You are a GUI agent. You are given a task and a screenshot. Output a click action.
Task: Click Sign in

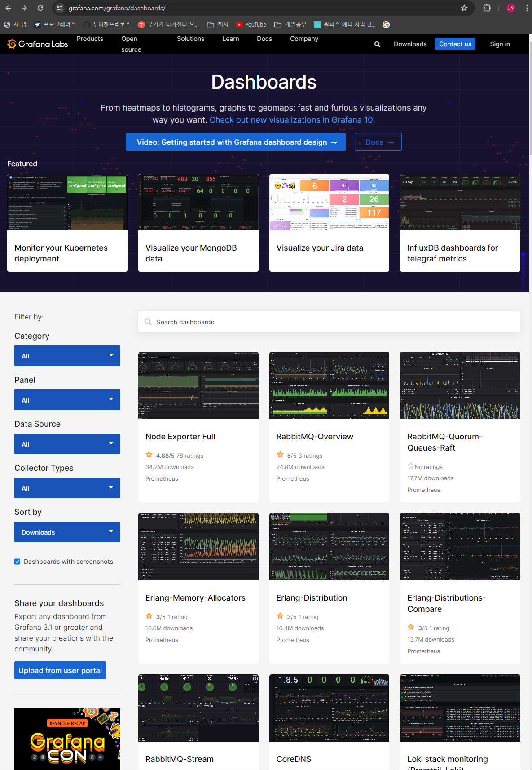pos(500,44)
